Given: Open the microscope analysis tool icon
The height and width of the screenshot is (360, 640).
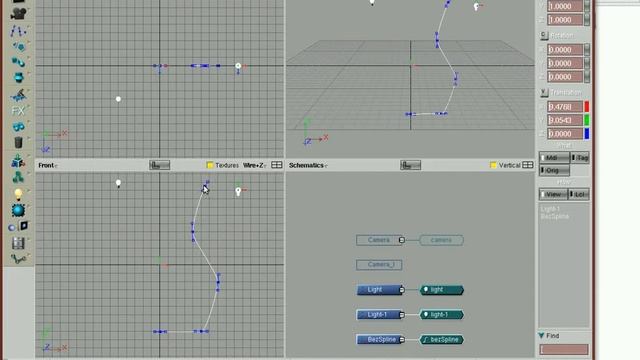Looking at the screenshot, I should pyautogui.click(x=18, y=95).
